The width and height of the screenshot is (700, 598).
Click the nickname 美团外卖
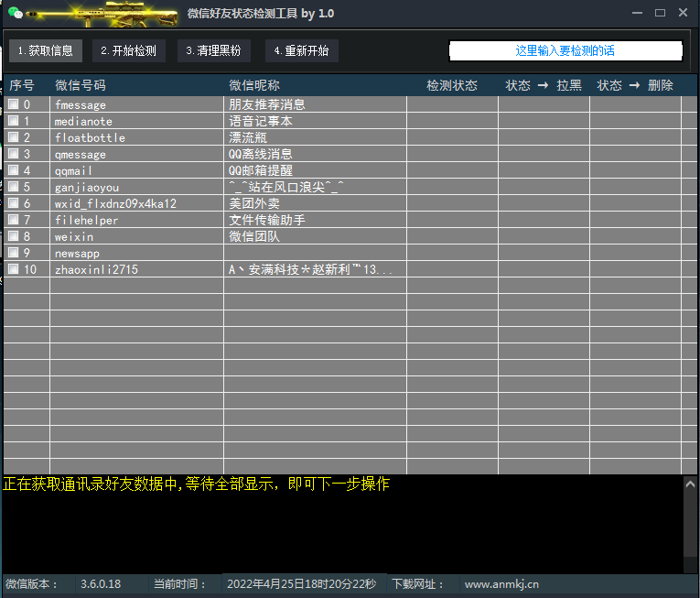click(254, 204)
